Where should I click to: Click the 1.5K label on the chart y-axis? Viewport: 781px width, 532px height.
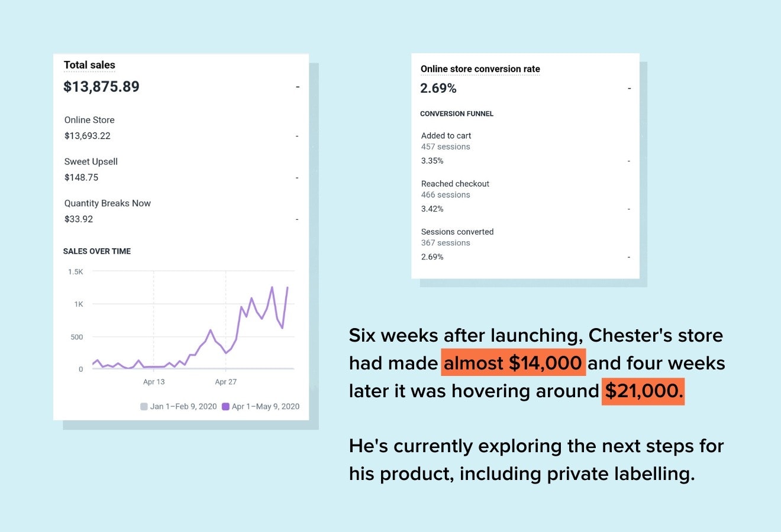(76, 272)
